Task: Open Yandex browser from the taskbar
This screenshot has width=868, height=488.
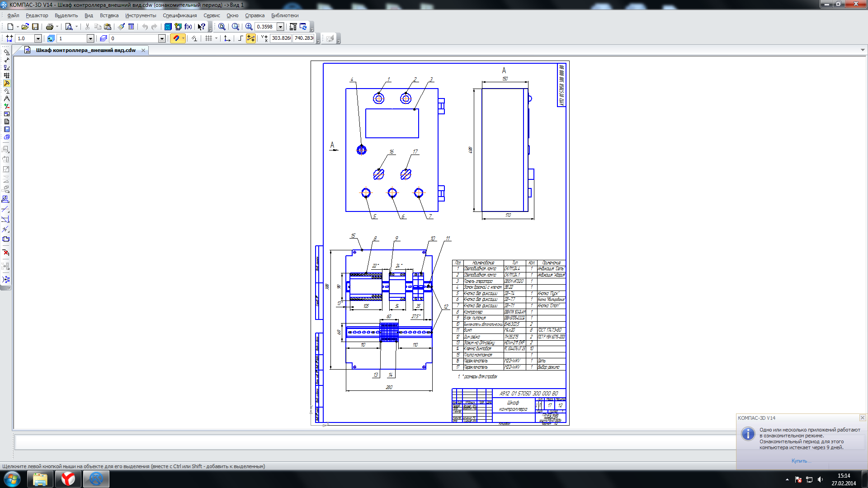Action: point(68,479)
